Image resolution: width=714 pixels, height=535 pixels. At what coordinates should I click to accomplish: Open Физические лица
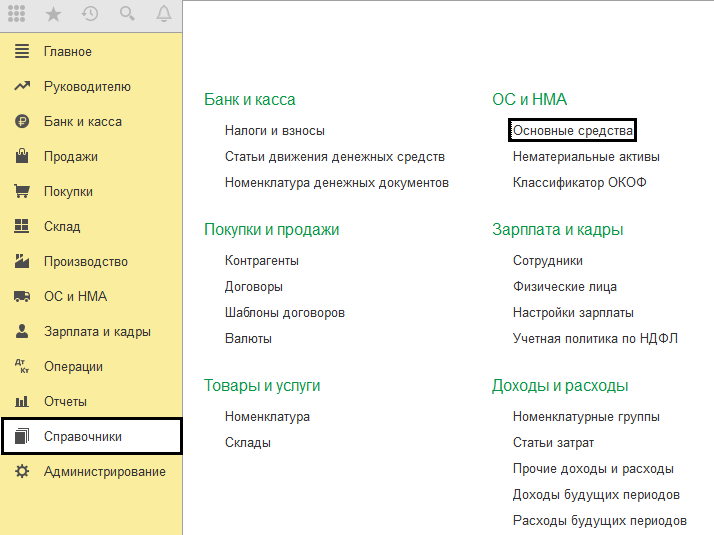(x=565, y=287)
